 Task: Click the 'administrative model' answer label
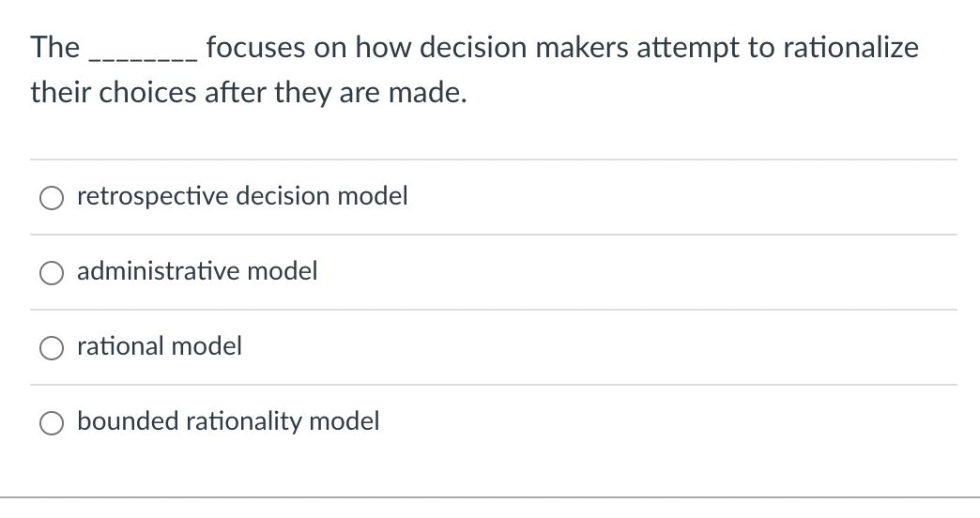coord(197,272)
